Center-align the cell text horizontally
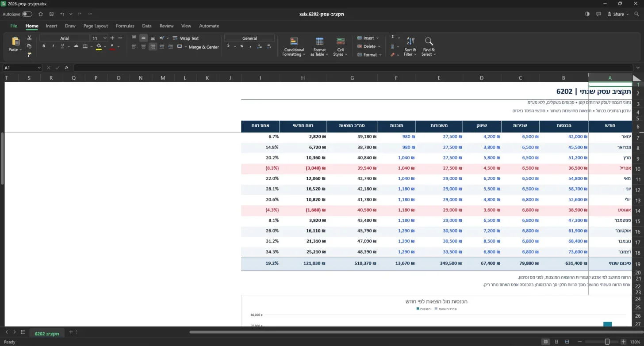Screen dimensions: 644x346 pos(143,47)
